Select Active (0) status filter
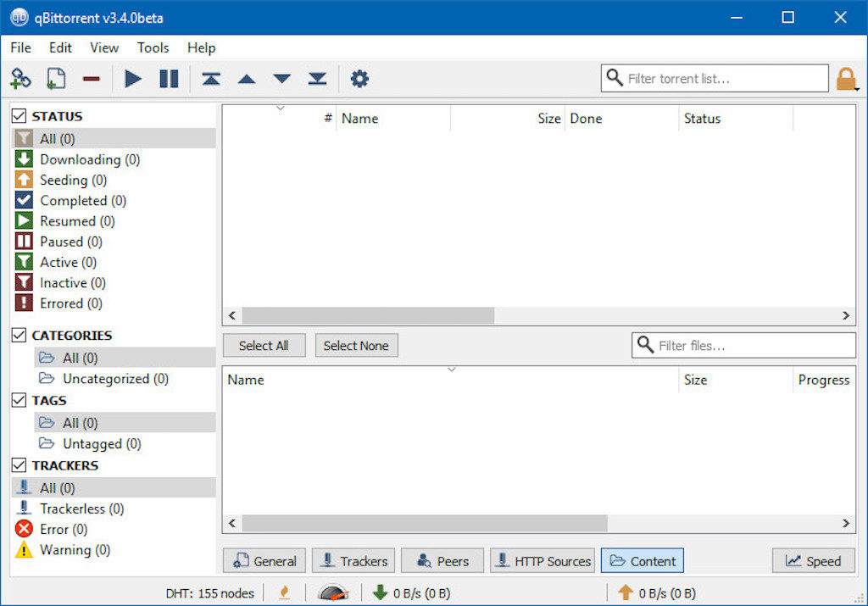 point(114,262)
